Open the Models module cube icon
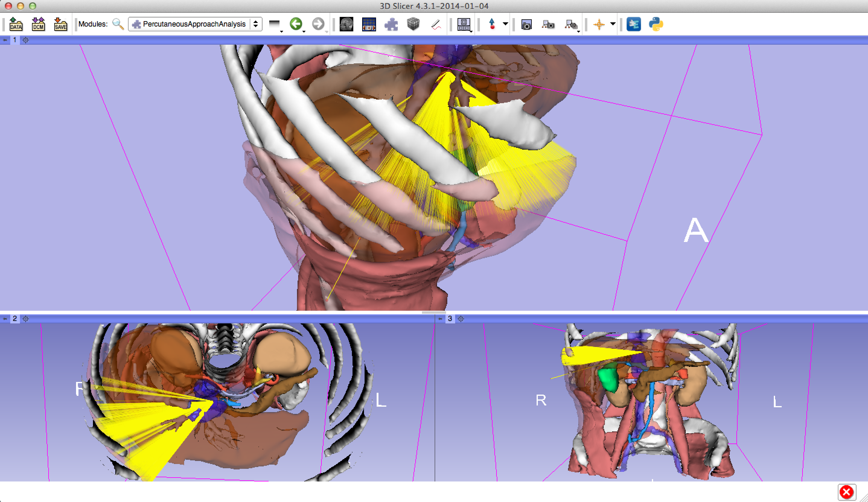868x502 pixels. (x=413, y=24)
